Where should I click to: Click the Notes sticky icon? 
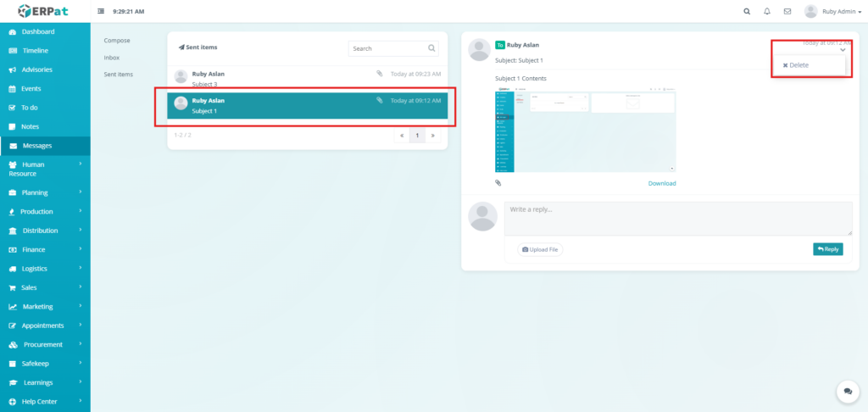point(13,127)
